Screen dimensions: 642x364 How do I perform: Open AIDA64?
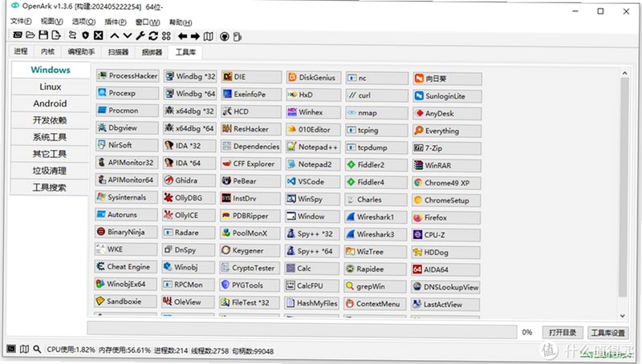pos(446,269)
